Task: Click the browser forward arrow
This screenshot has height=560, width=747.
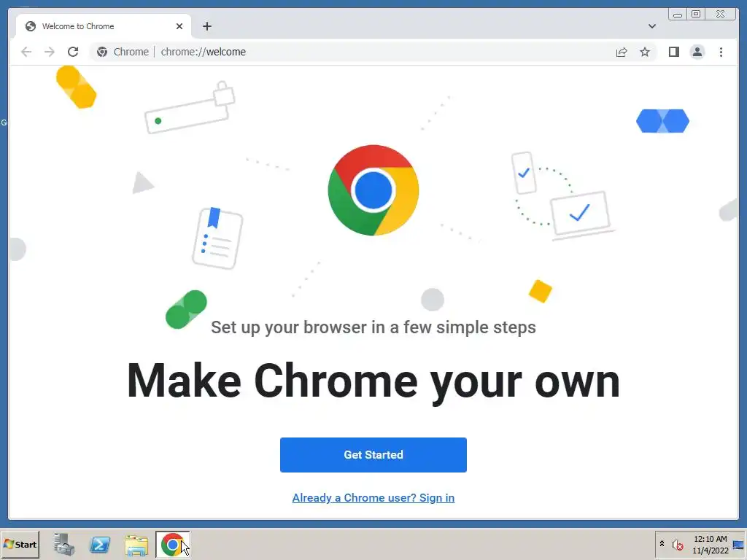Action: click(50, 52)
